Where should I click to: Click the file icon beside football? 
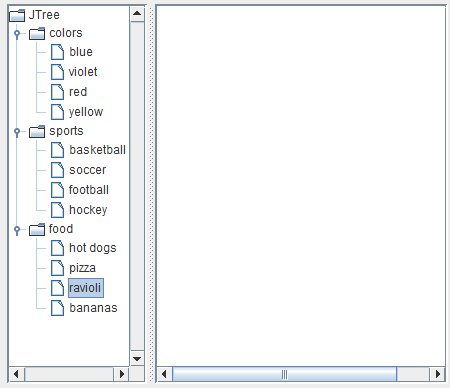[x=57, y=190]
